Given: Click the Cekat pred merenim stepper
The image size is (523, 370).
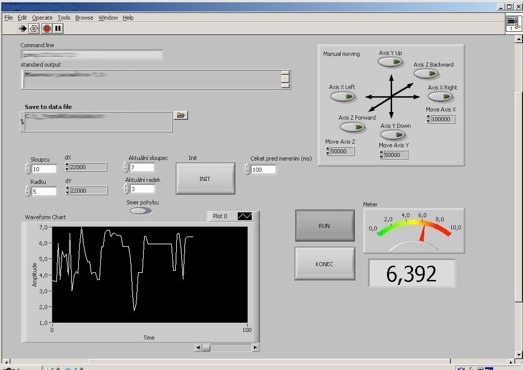Looking at the screenshot, I should [x=247, y=169].
